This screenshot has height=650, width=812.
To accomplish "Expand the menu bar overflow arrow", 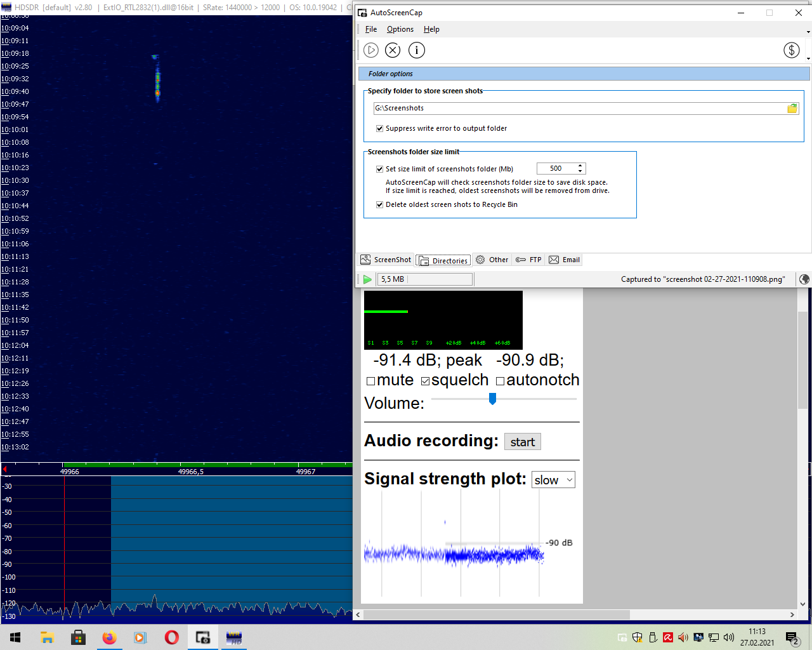I will pyautogui.click(x=808, y=32).
